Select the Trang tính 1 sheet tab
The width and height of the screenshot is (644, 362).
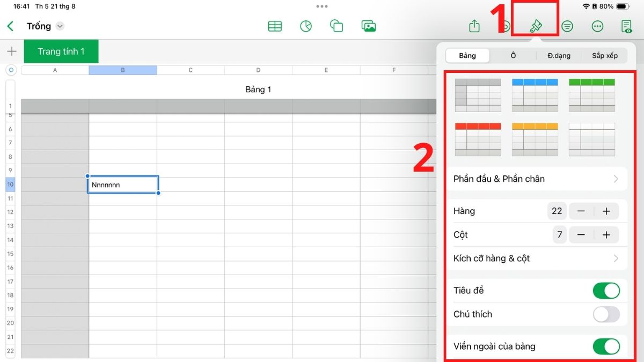click(x=61, y=51)
